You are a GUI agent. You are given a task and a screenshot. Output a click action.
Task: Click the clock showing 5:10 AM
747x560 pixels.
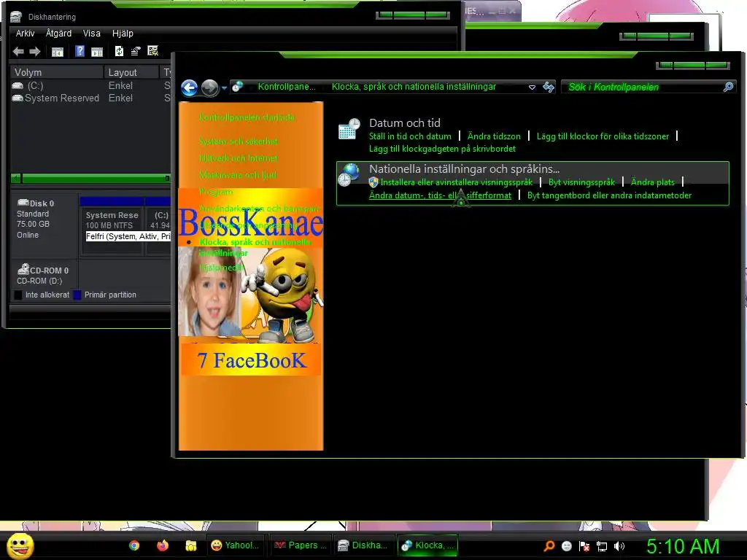click(x=682, y=546)
